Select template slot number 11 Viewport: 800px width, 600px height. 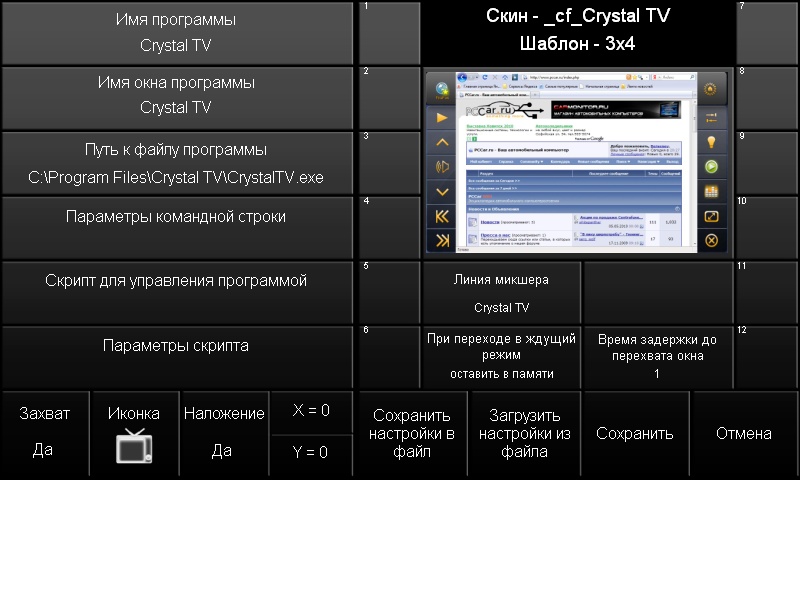click(767, 292)
